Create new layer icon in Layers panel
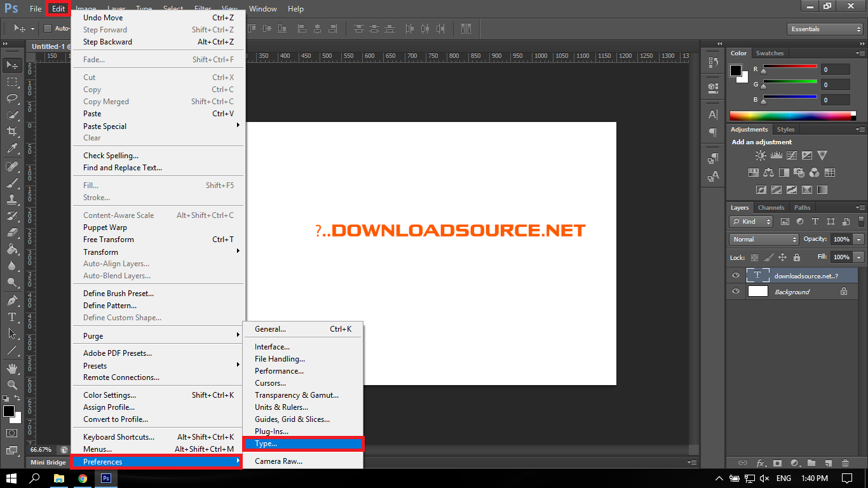 click(x=828, y=463)
